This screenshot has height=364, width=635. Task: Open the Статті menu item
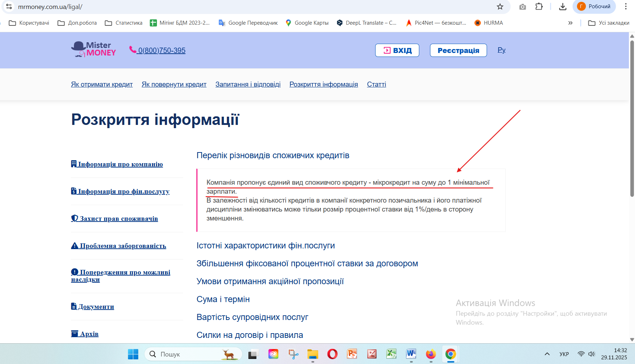376,84
